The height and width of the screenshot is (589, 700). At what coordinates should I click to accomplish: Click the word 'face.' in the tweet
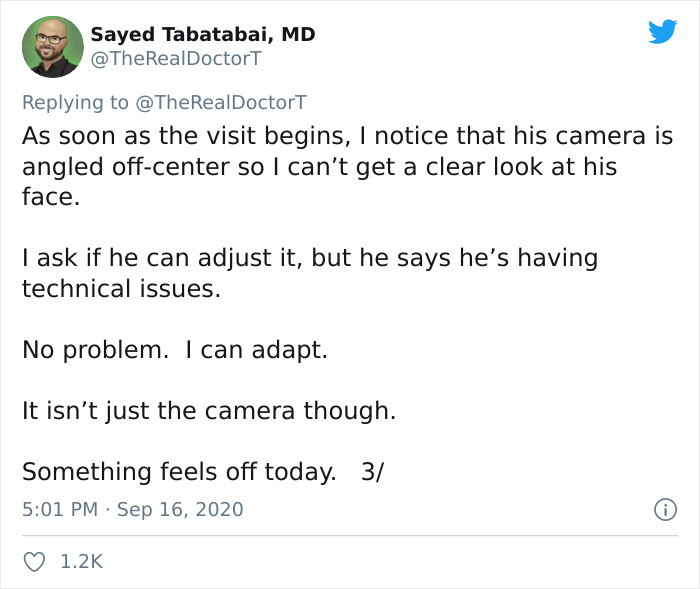pos(50,197)
